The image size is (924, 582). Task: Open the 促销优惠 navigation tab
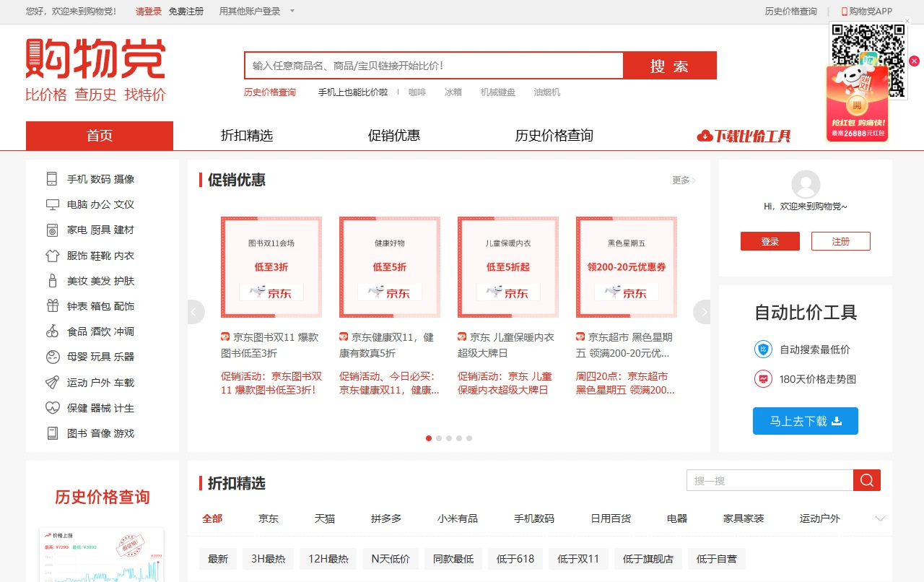pyautogui.click(x=394, y=136)
